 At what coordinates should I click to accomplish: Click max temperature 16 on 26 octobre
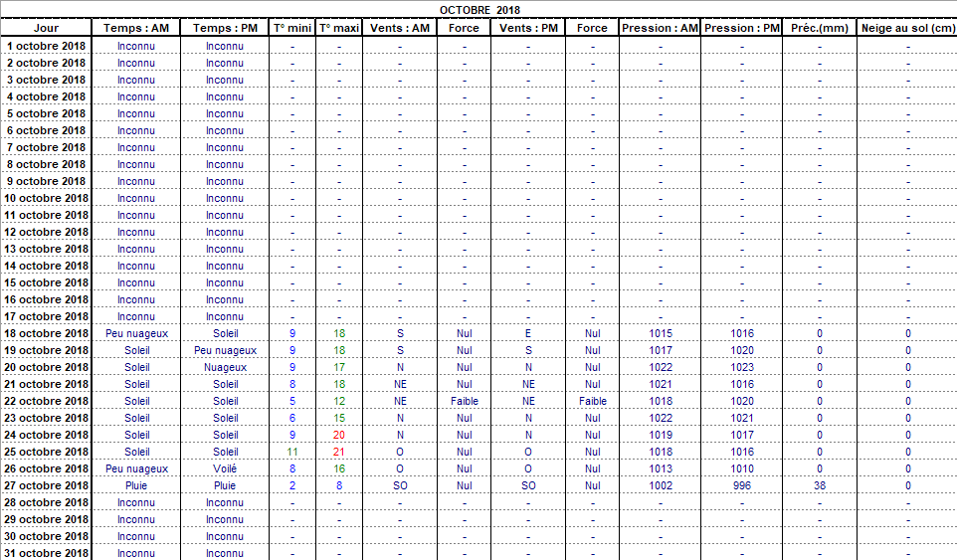(339, 468)
